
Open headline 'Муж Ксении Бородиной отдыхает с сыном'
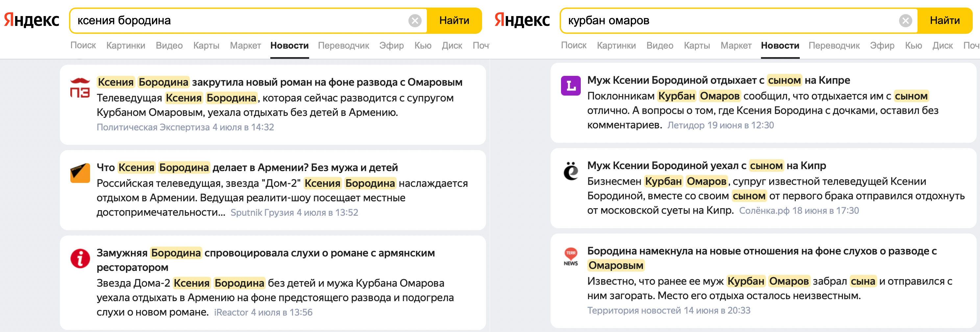(719, 80)
